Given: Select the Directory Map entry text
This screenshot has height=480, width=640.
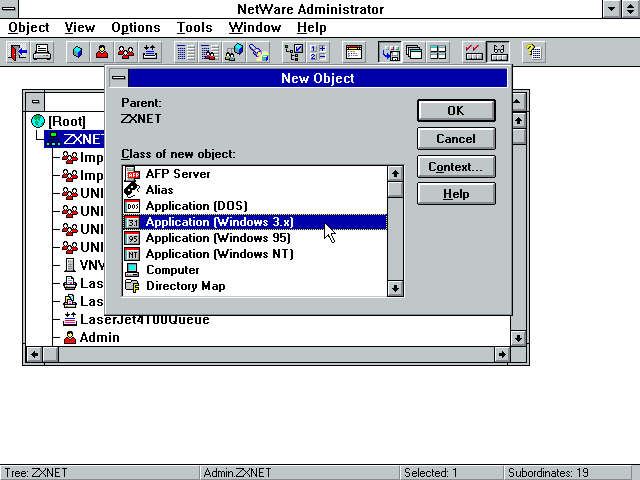Looking at the screenshot, I should click(x=186, y=286).
